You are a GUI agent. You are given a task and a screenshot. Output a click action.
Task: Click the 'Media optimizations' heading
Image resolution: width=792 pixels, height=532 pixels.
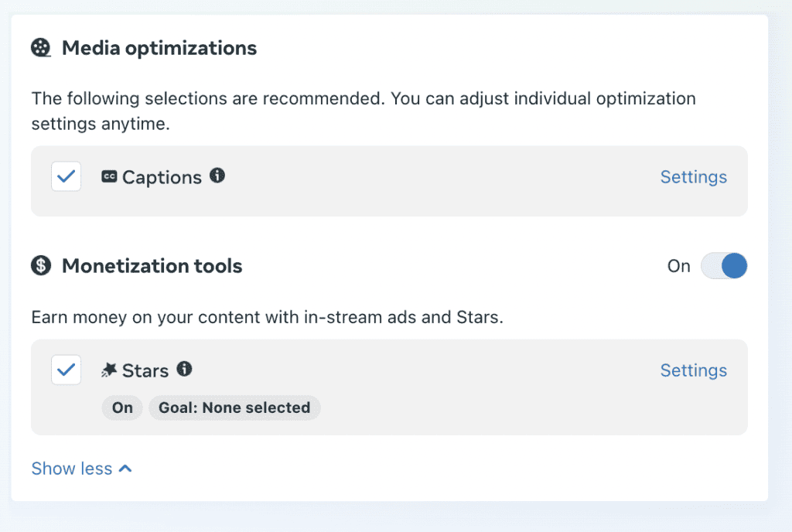tap(159, 48)
